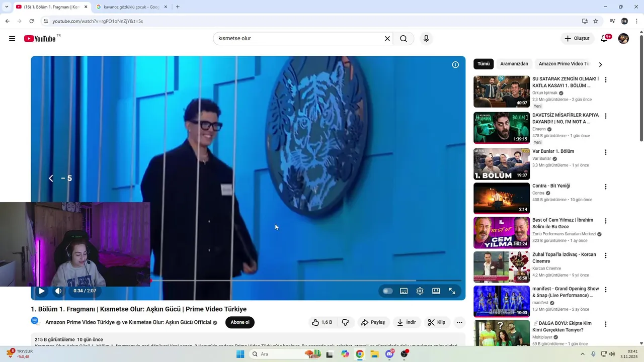
Task: Open the TRY/EUR taskbar widget
Action: pyautogui.click(x=19, y=354)
